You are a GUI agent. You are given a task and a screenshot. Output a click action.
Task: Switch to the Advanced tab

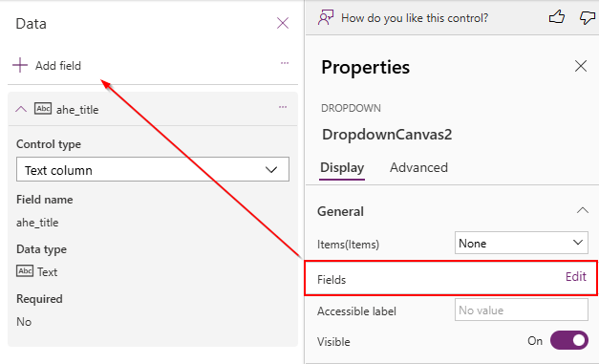coord(418,167)
